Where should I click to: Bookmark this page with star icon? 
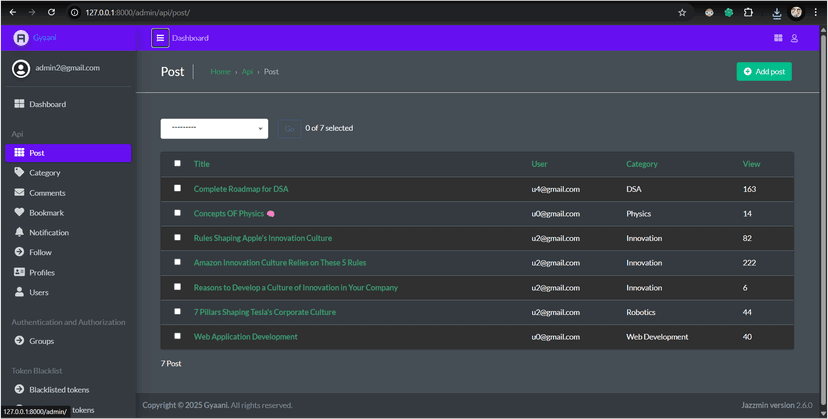pos(682,12)
